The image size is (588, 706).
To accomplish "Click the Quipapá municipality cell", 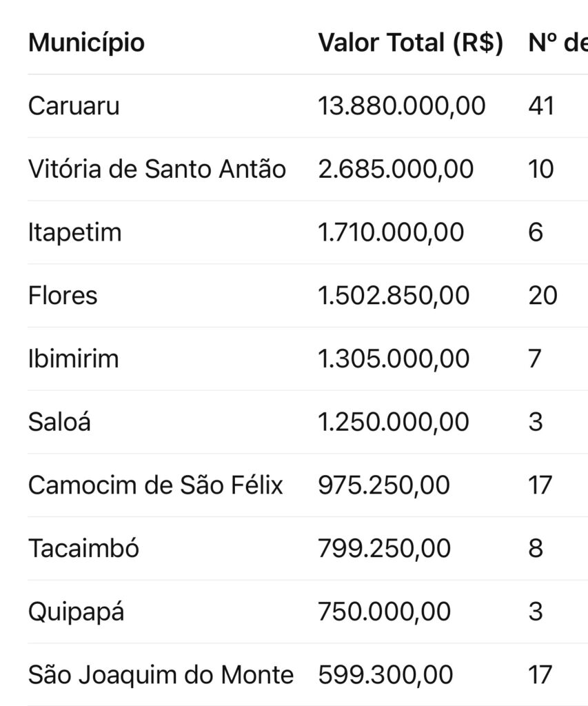I will tap(76, 613).
